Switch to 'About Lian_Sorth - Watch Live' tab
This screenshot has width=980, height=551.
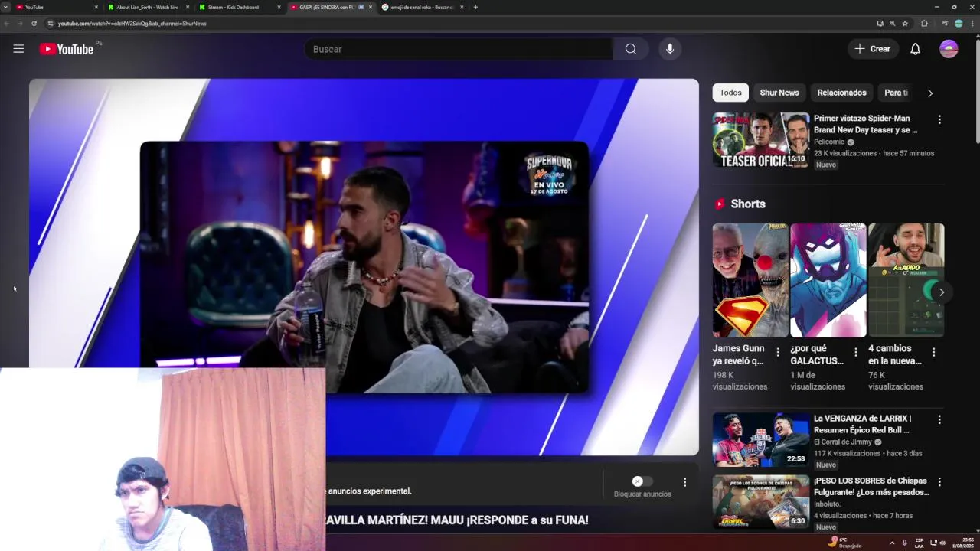coord(146,7)
